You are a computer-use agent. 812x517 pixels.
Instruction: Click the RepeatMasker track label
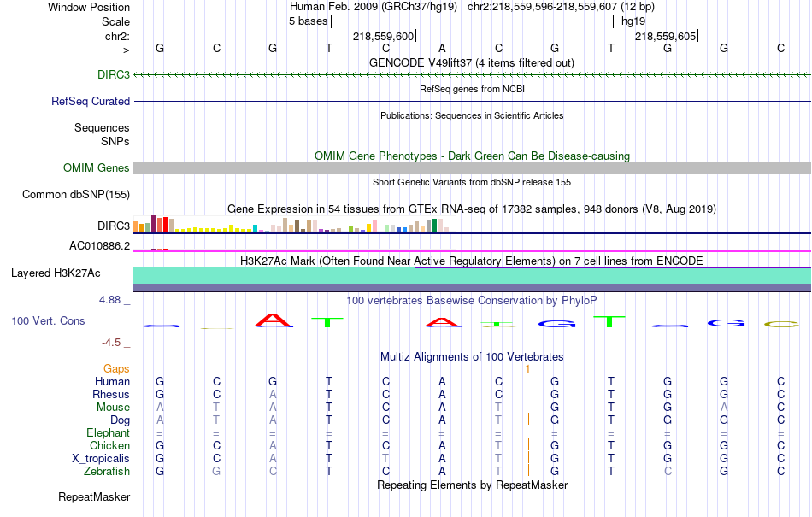(x=94, y=496)
